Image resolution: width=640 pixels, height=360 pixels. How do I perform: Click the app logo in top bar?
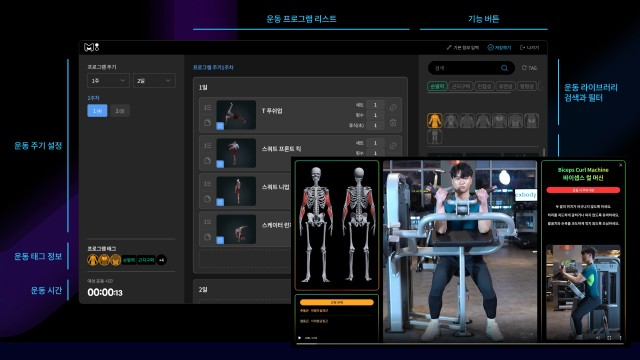pos(91,47)
